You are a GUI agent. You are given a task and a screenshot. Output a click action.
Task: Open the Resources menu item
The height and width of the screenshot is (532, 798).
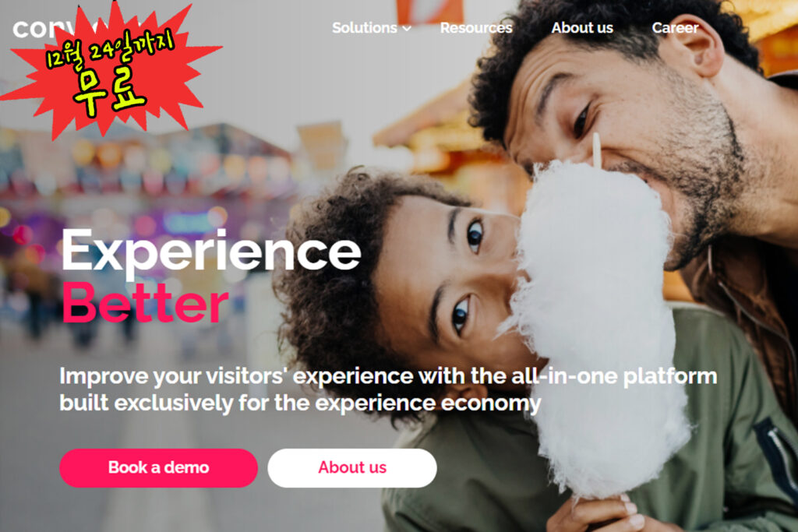pyautogui.click(x=476, y=28)
